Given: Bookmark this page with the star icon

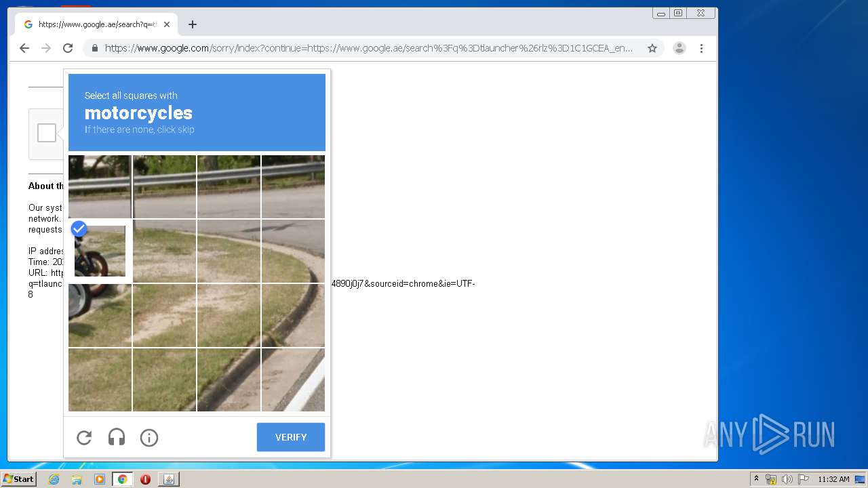Looking at the screenshot, I should point(652,48).
